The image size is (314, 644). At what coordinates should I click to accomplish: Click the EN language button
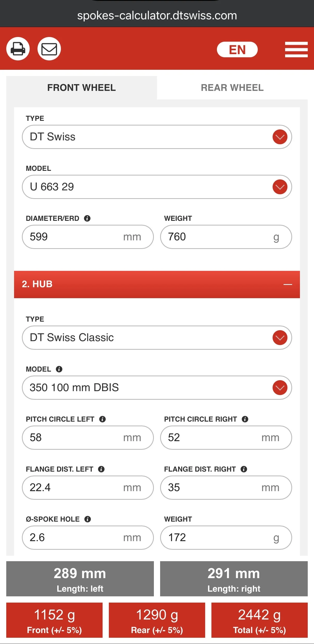pos(237,49)
